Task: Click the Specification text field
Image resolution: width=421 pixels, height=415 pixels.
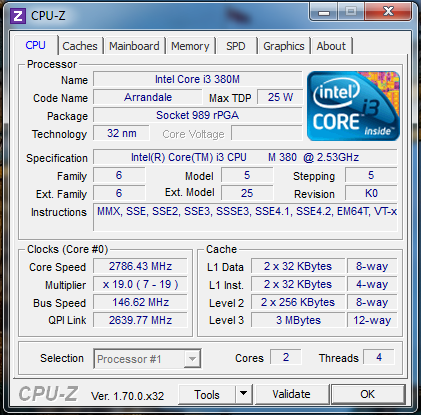Action: 245,157
